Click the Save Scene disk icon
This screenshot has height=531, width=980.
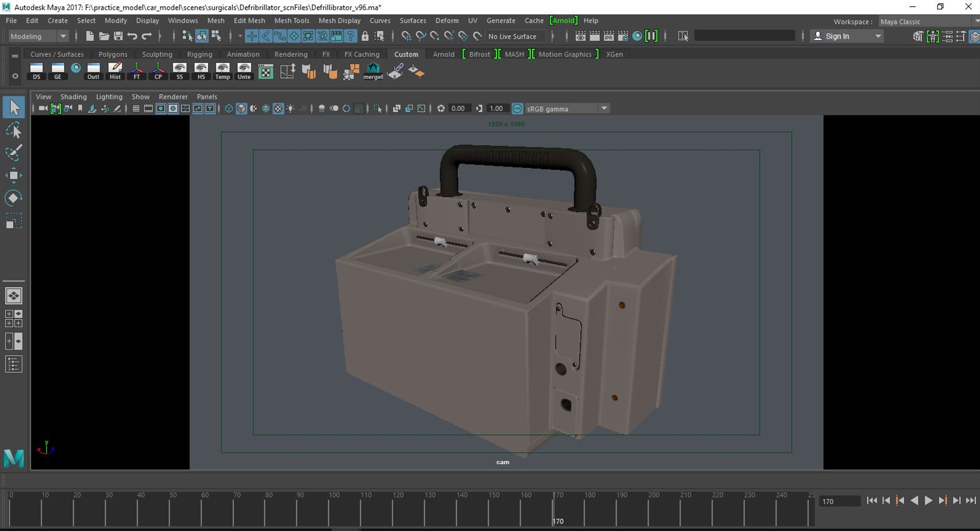pos(118,36)
